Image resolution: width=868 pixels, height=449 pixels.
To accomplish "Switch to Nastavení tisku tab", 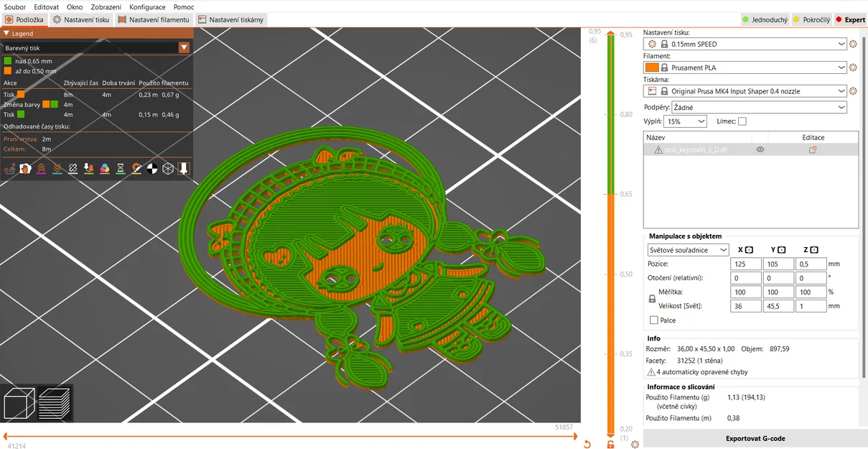I will click(81, 20).
